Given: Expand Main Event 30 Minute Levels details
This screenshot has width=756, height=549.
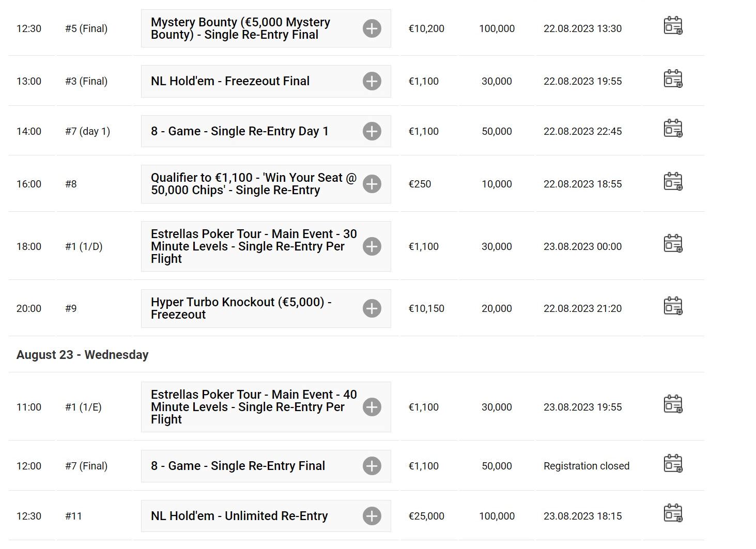Looking at the screenshot, I should tap(372, 246).
